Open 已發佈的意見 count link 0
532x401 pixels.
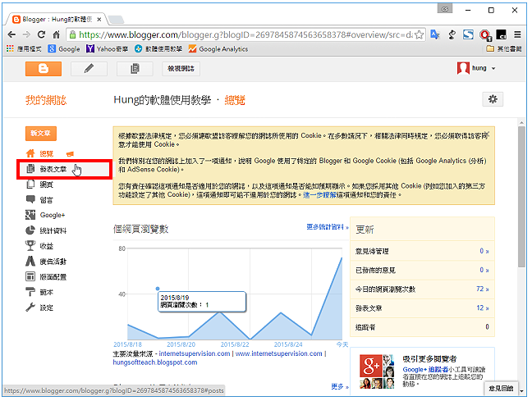click(484, 270)
